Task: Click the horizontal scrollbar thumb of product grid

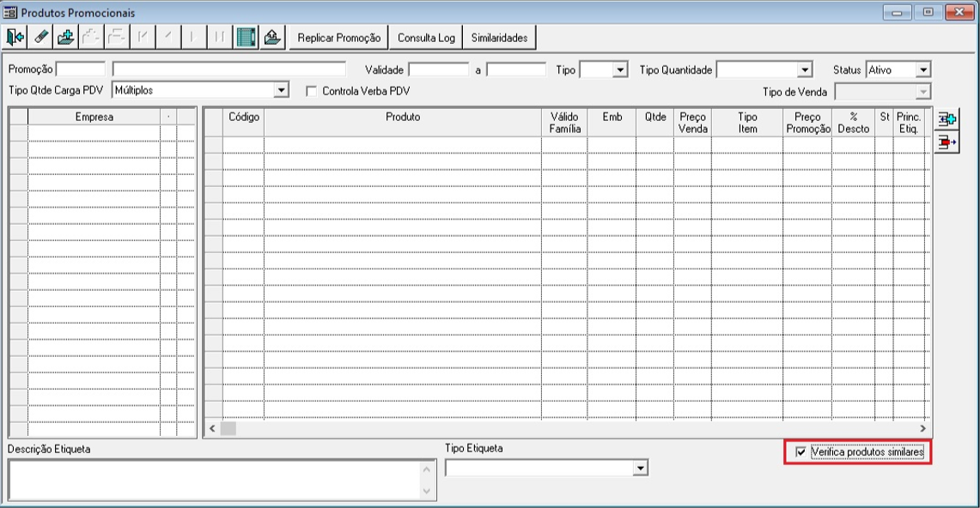Action: pos(228,429)
